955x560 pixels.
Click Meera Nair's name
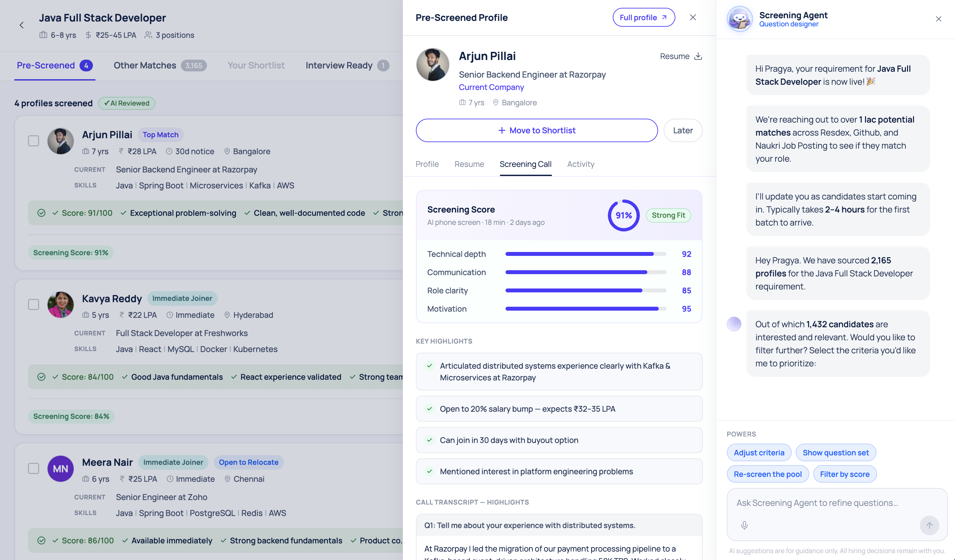[x=107, y=462]
